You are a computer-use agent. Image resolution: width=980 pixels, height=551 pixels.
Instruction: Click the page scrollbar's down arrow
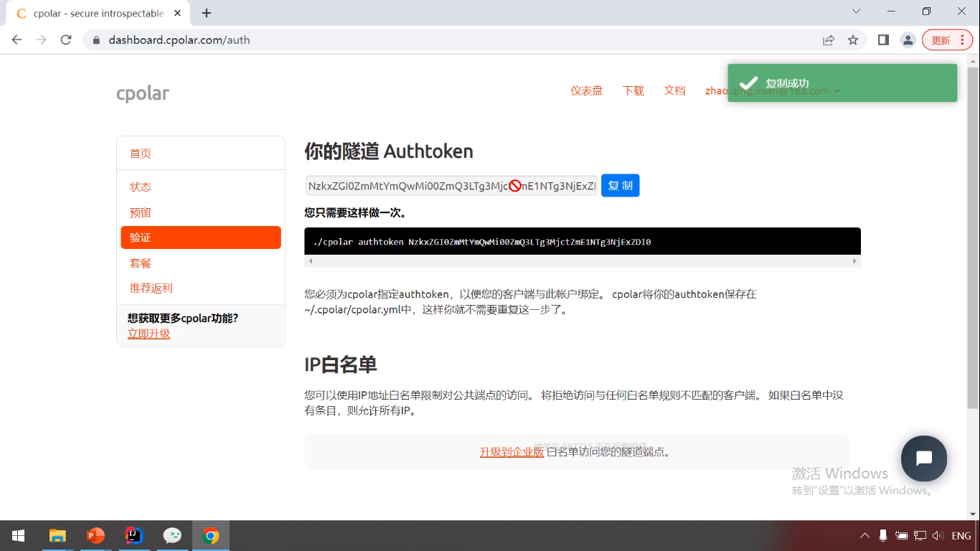(973, 514)
